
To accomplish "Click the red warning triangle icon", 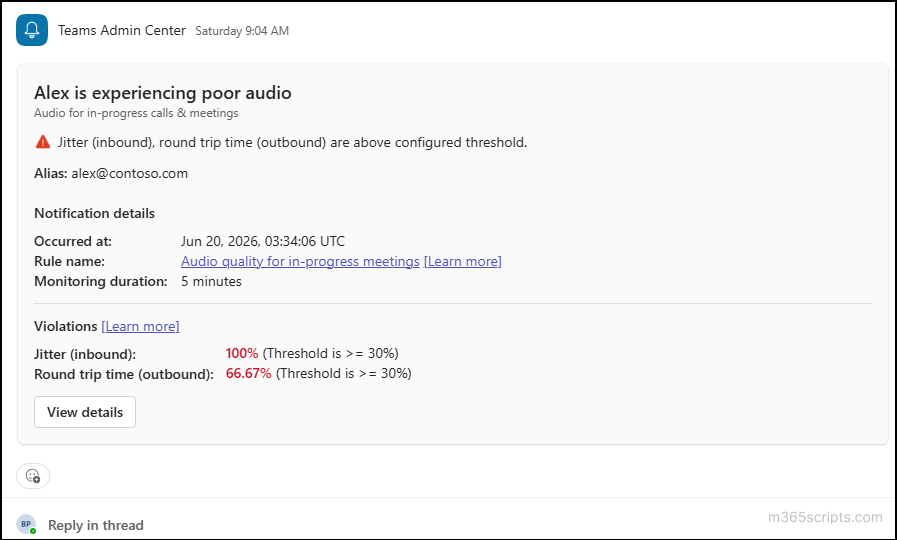I will click(x=43, y=142).
